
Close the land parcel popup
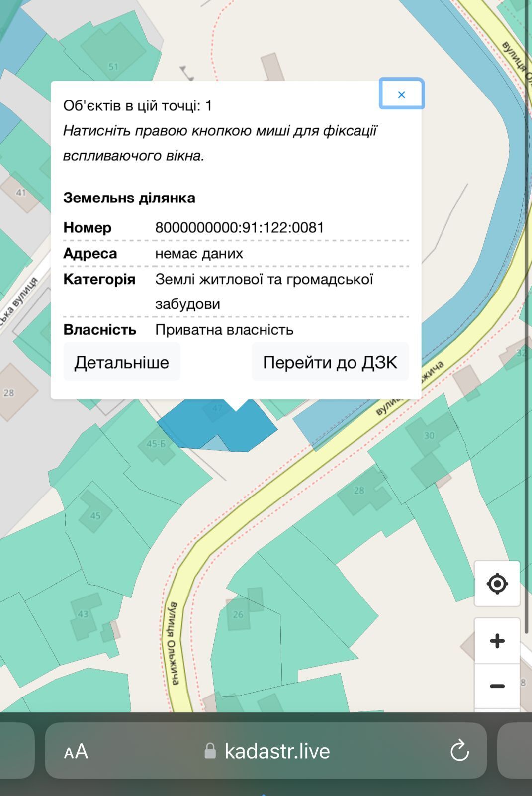coord(401,94)
